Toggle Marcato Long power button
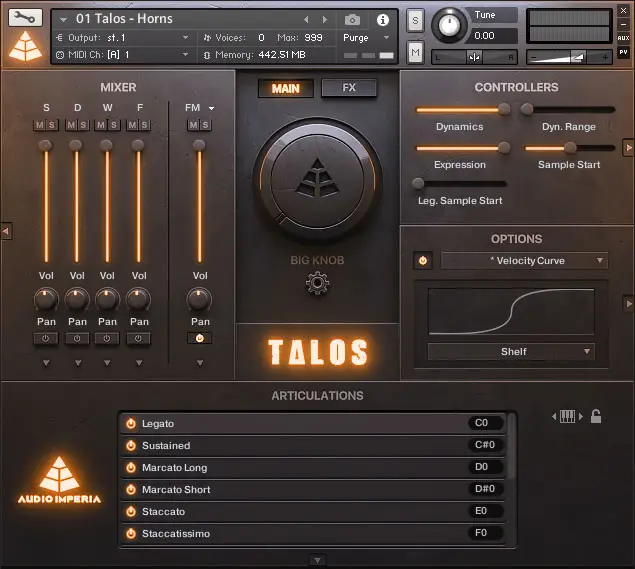Screen dimensions: 635x569 pyautogui.click(x=131, y=468)
